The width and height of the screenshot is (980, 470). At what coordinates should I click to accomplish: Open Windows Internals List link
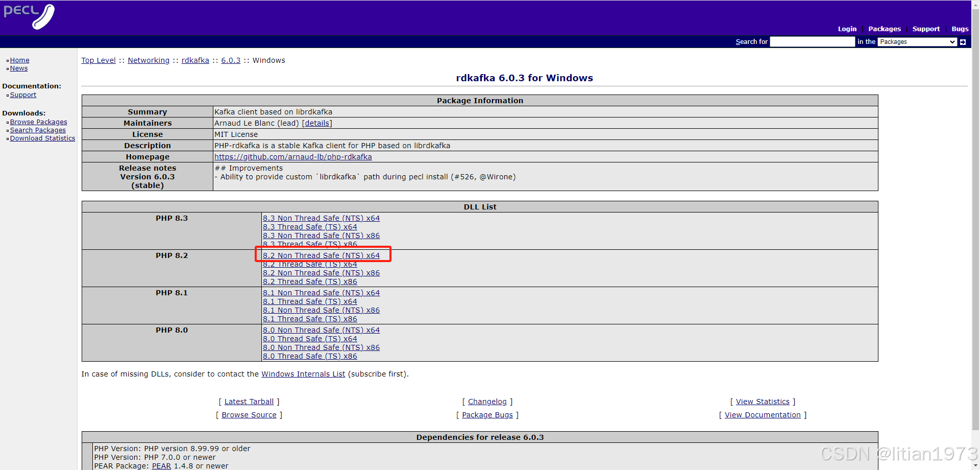tap(303, 374)
